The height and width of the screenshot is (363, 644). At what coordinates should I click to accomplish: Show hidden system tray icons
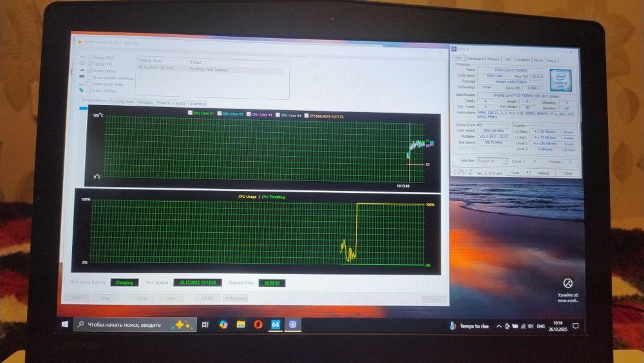coord(498,326)
